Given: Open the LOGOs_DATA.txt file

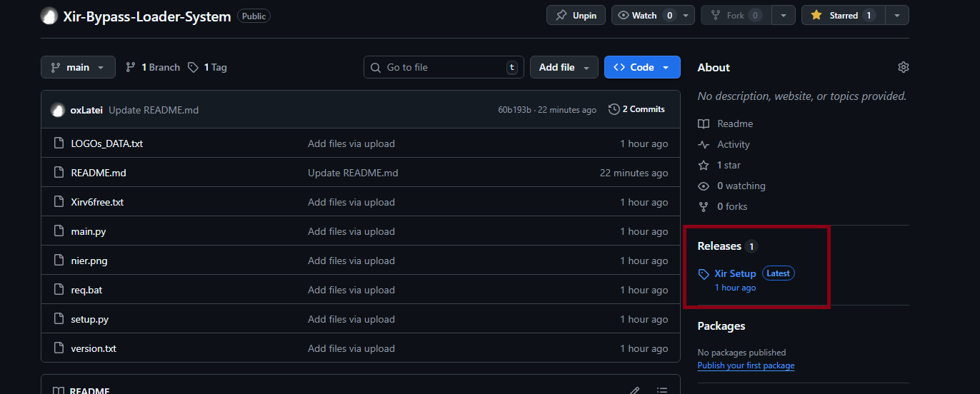Looking at the screenshot, I should 107,143.
